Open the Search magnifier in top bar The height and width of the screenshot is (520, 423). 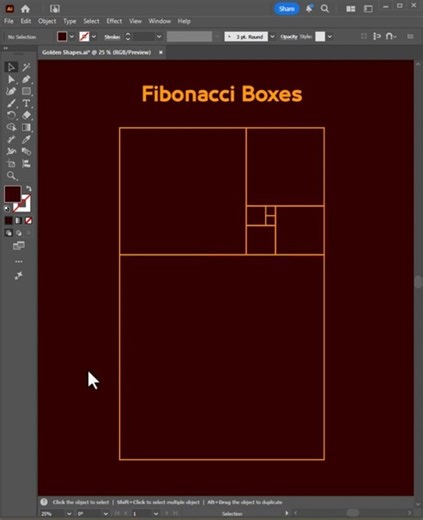(x=325, y=9)
